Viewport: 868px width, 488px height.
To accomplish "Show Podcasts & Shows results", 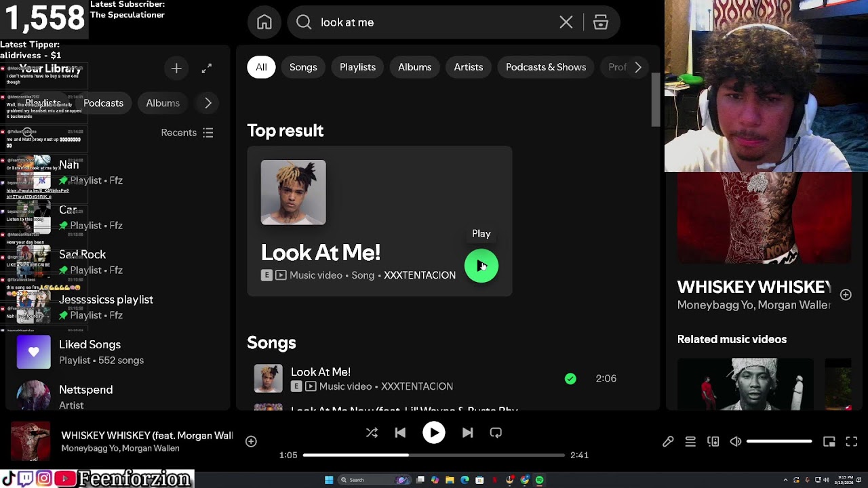I will pos(546,67).
